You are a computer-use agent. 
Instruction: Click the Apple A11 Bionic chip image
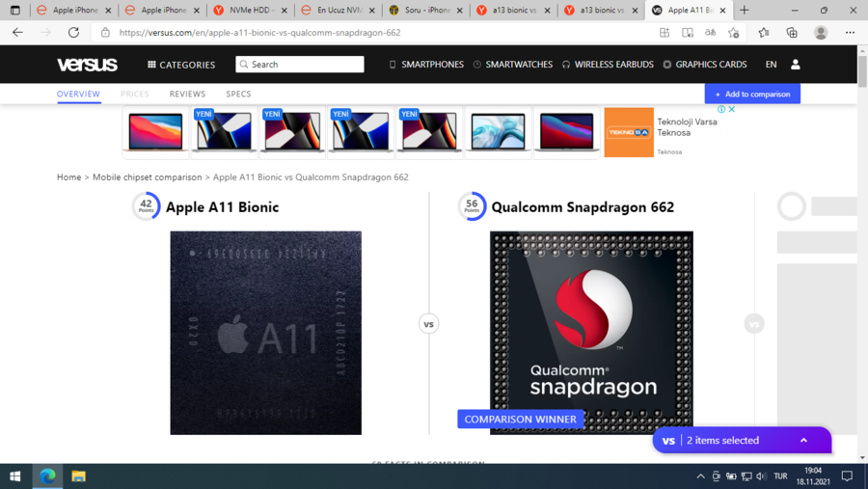266,333
